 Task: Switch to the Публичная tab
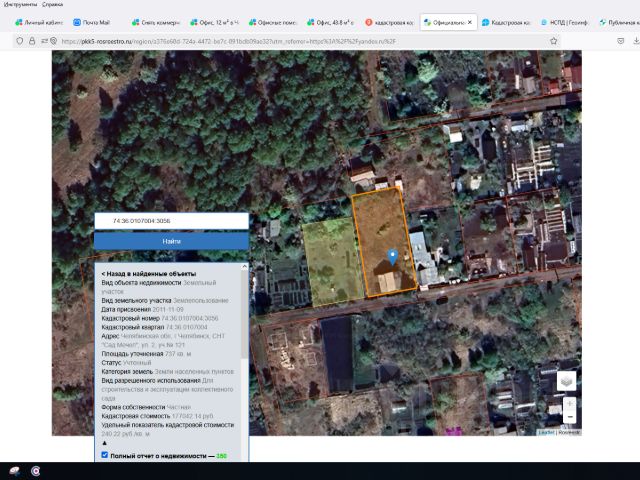(x=618, y=22)
